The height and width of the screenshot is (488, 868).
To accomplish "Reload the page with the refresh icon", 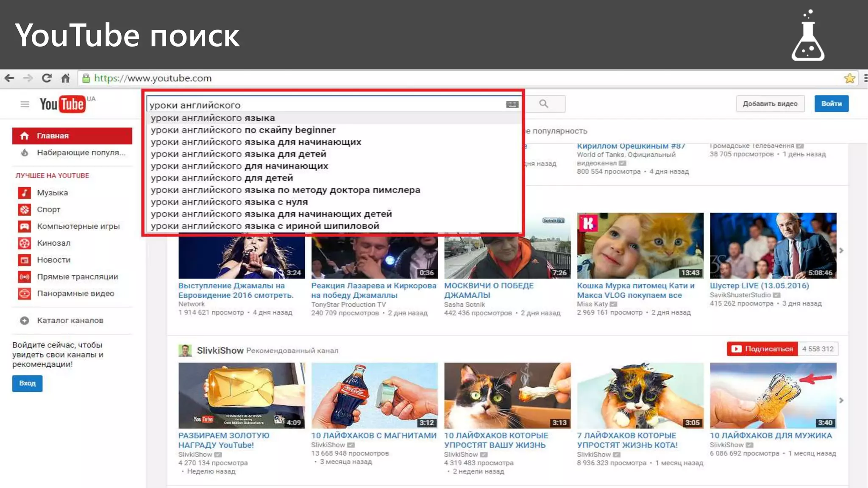I will pos(47,78).
